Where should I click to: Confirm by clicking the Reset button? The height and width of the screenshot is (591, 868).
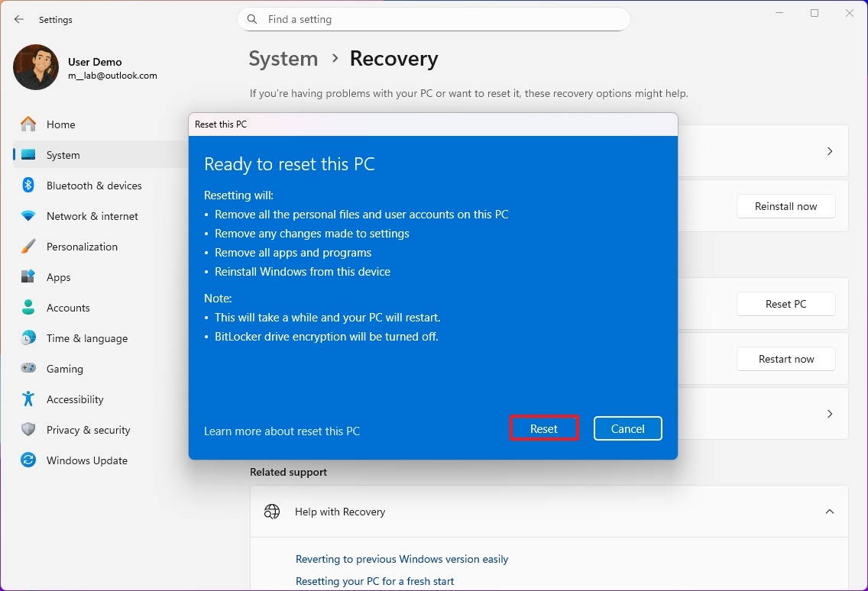click(544, 428)
